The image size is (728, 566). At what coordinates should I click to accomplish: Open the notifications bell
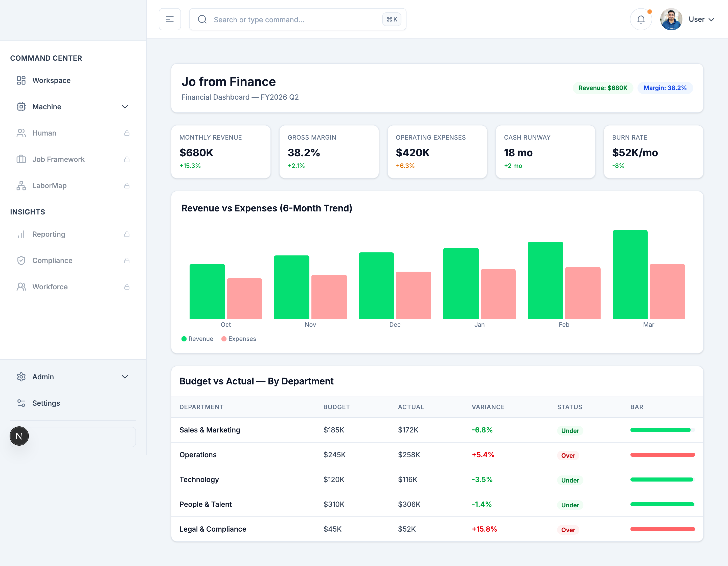point(641,19)
